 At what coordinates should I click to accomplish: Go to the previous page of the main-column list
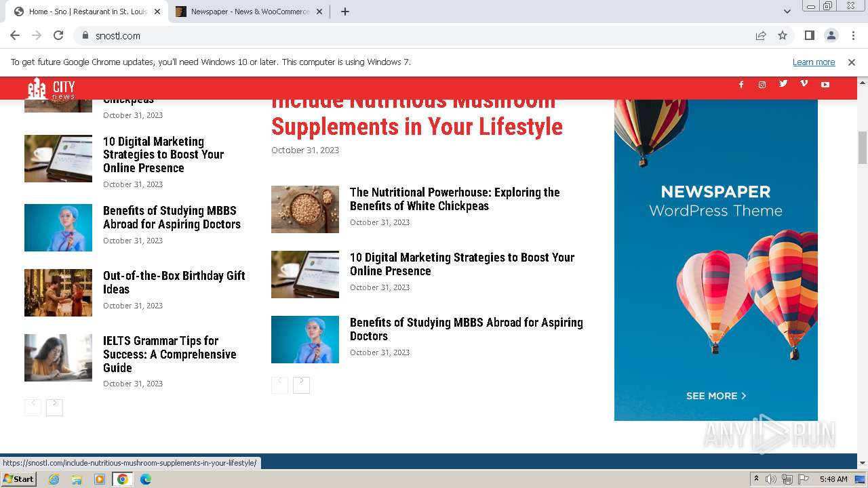coord(279,385)
